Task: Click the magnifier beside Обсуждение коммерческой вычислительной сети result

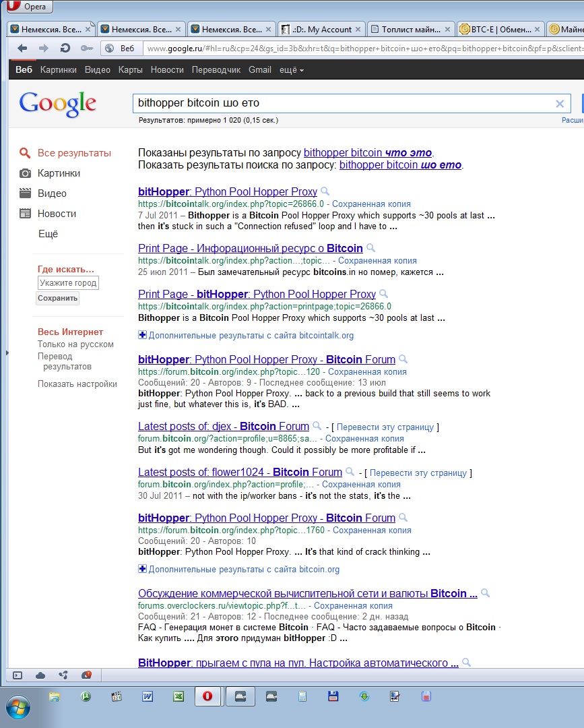Action: point(485,593)
